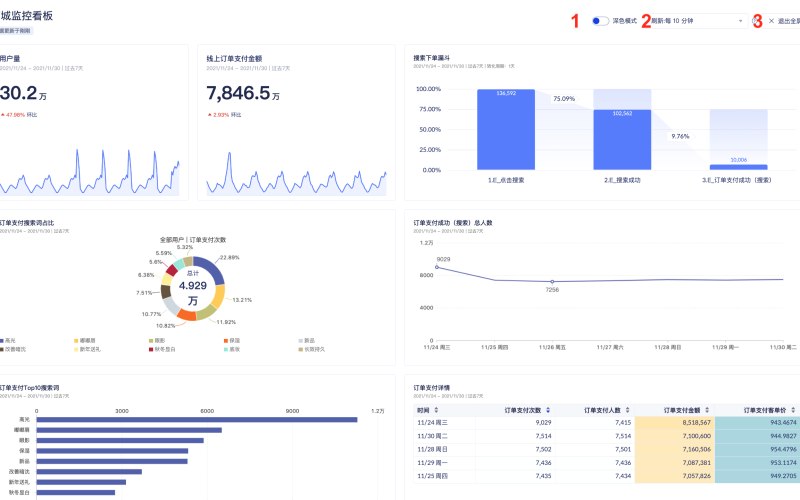Screen dimensions: 800x500
Task: Toggle 底妆 legend entry
Action: click(232, 349)
